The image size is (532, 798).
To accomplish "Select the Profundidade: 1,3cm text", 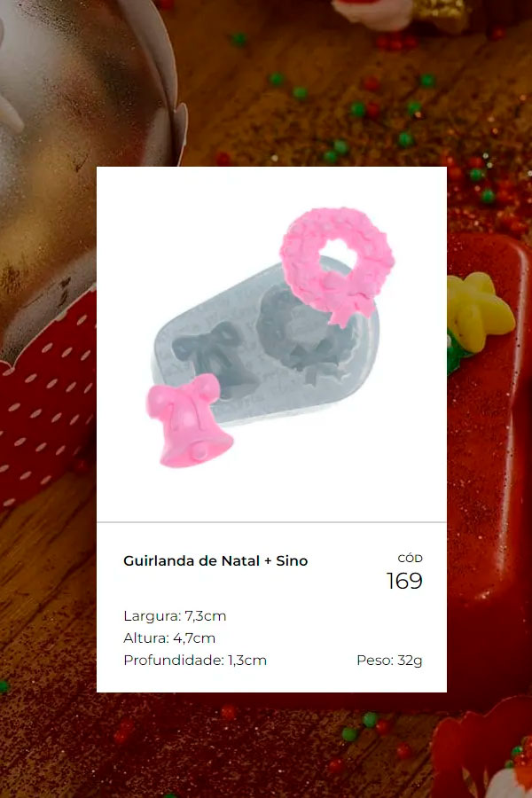I will (195, 660).
